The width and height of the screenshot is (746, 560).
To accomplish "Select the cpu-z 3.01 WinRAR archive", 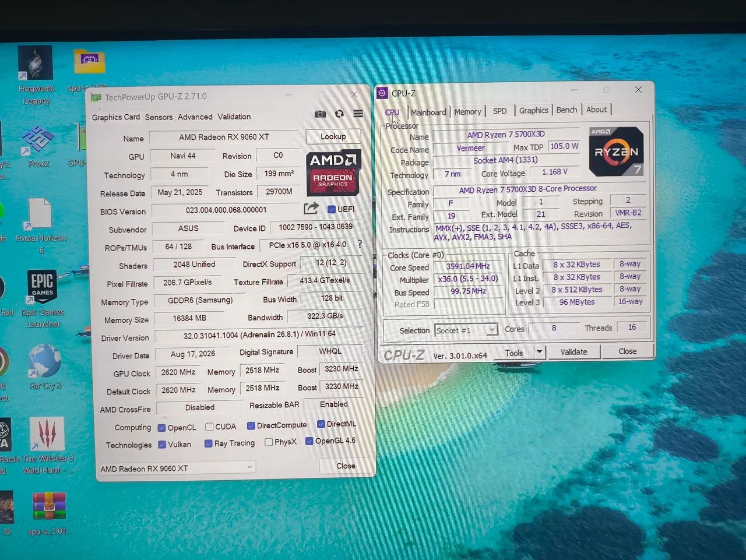I will (x=49, y=513).
